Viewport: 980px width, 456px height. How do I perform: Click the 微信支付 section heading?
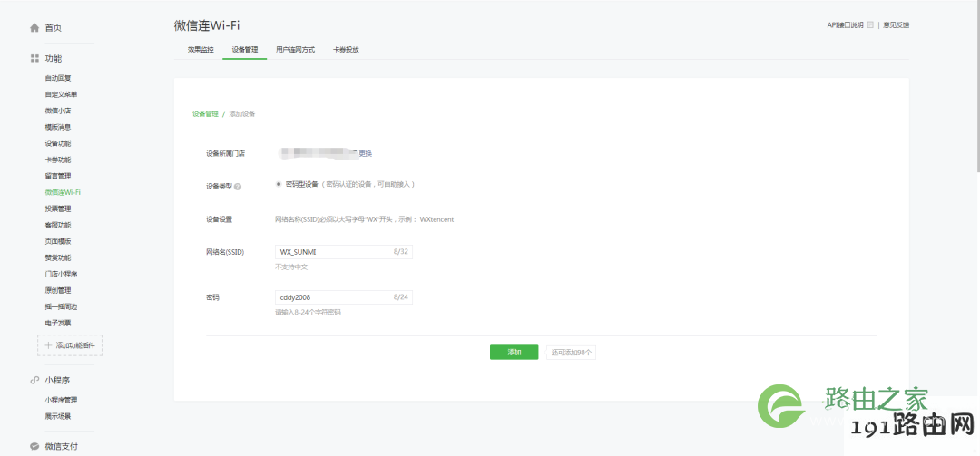pyautogui.click(x=62, y=447)
